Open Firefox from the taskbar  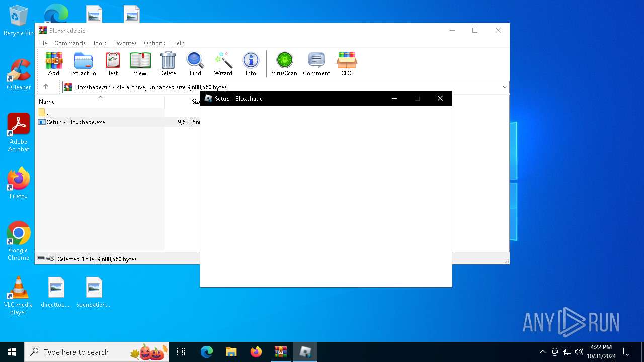point(256,352)
